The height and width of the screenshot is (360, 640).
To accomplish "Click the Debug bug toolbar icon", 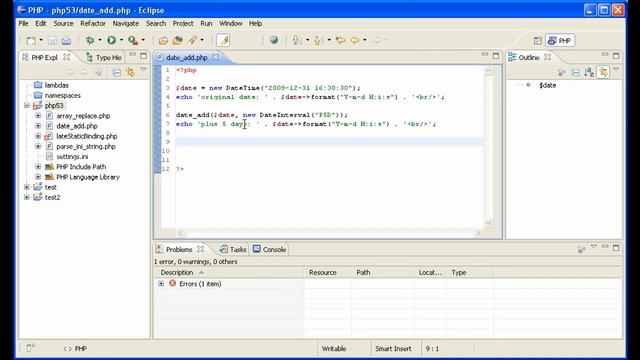I will click(90, 40).
